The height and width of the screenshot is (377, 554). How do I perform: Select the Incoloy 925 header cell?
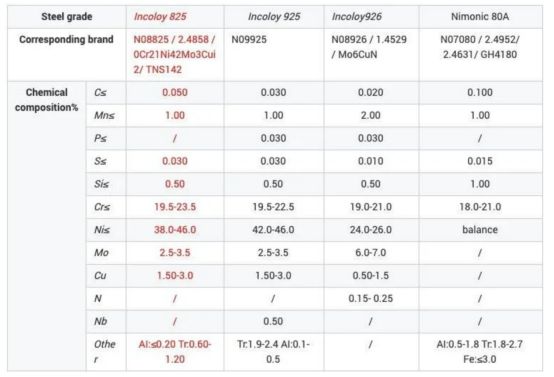[x=274, y=17]
